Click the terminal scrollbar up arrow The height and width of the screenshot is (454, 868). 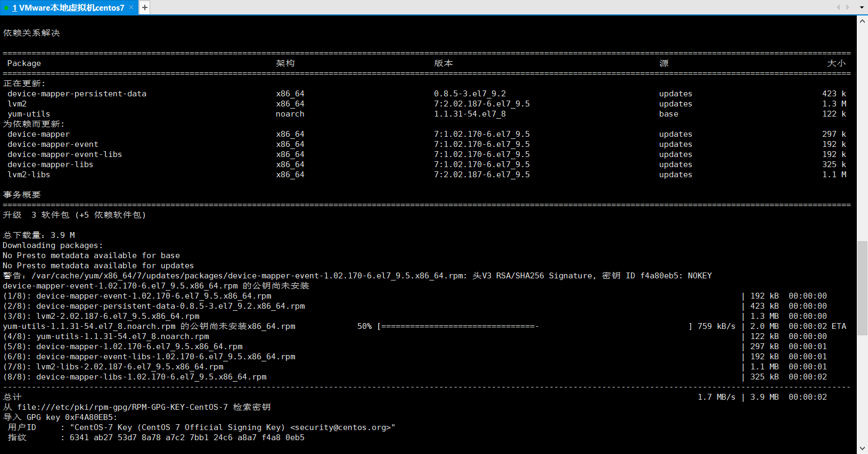[x=862, y=21]
